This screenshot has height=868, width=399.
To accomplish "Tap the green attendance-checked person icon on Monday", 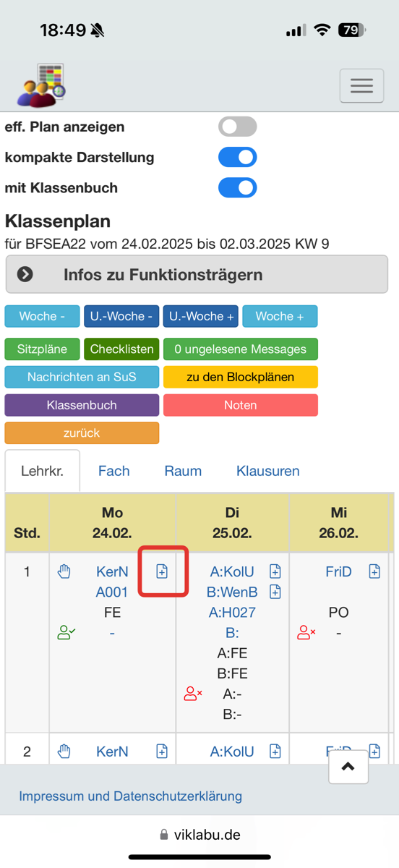I will (x=66, y=633).
